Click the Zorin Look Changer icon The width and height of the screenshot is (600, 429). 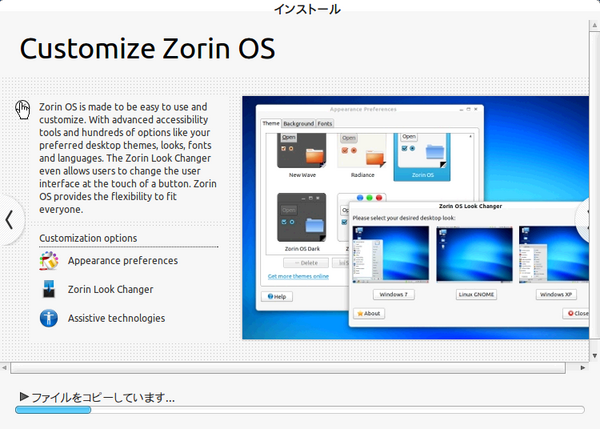coord(49,289)
